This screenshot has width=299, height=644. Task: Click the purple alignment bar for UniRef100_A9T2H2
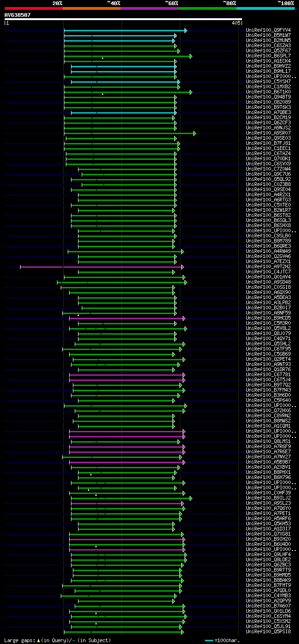(x=102, y=267)
